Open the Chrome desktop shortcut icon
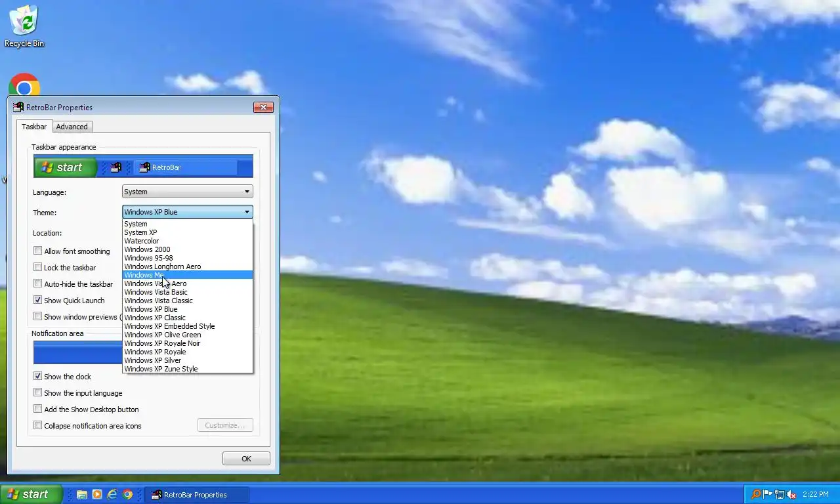Viewport: 840px width, 504px height. point(24,86)
